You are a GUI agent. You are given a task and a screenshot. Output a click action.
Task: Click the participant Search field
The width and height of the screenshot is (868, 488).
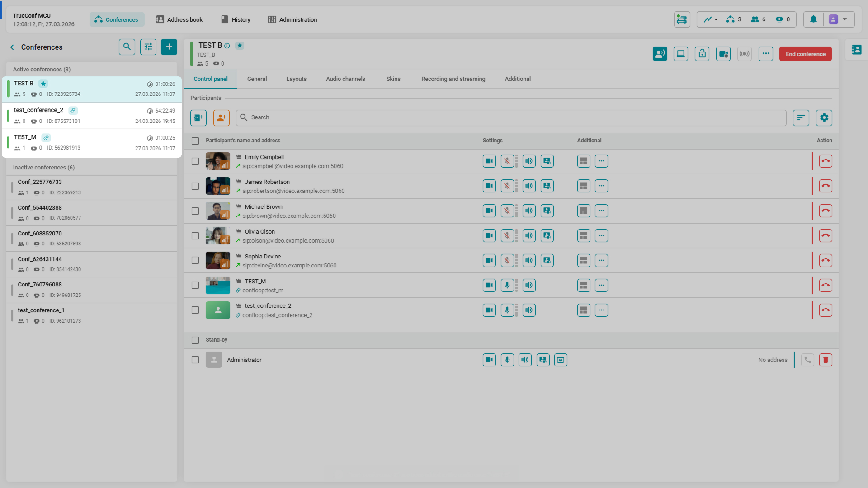tap(511, 117)
